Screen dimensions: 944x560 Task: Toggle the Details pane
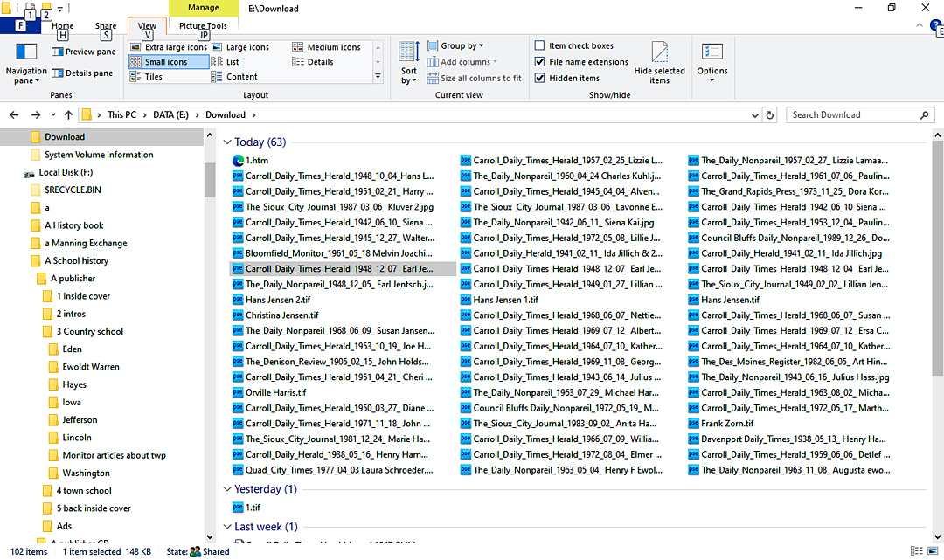pyautogui.click(x=82, y=73)
